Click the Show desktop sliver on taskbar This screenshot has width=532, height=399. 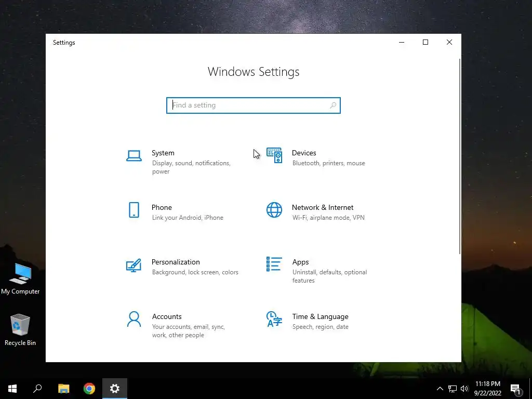[530, 389]
